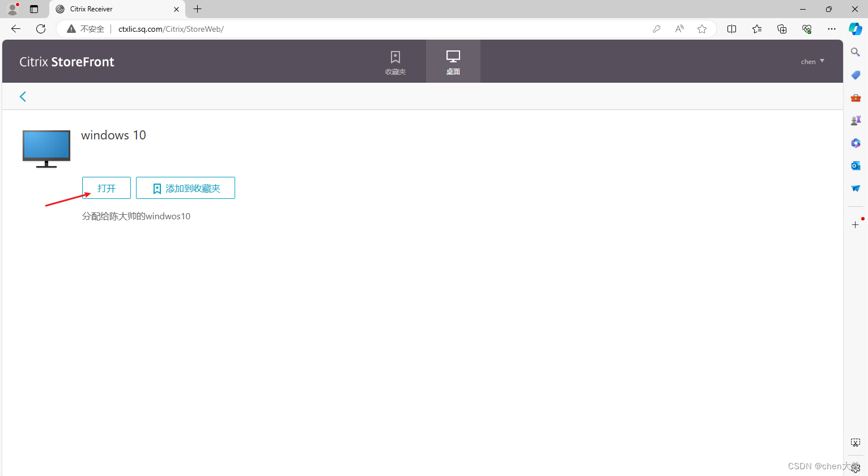Open the browser profile avatar icon
Image resolution: width=868 pixels, height=476 pixels.
pos(12,8)
